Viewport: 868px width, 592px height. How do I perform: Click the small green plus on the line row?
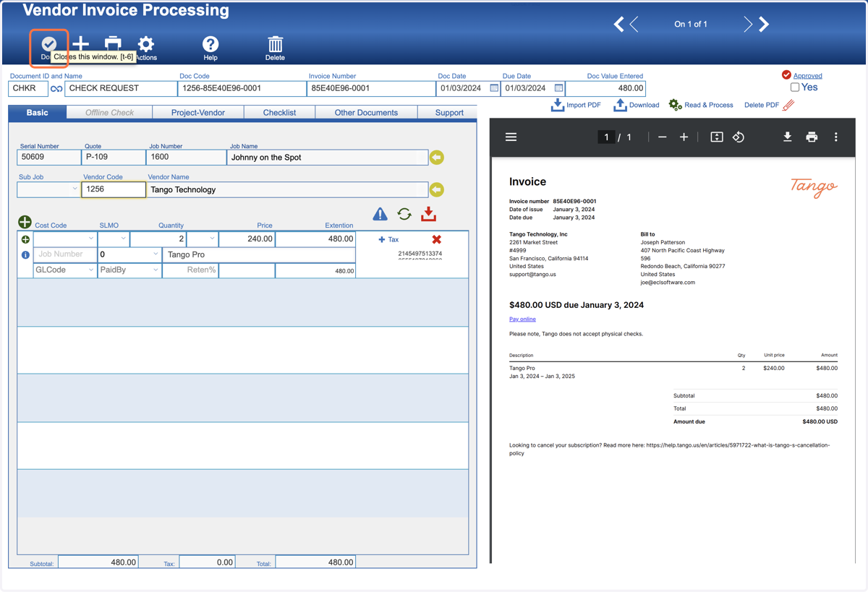(x=25, y=239)
